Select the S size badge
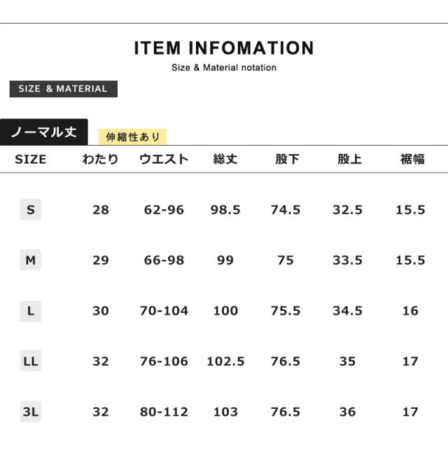Image resolution: width=448 pixels, height=476 pixels. 31,209
